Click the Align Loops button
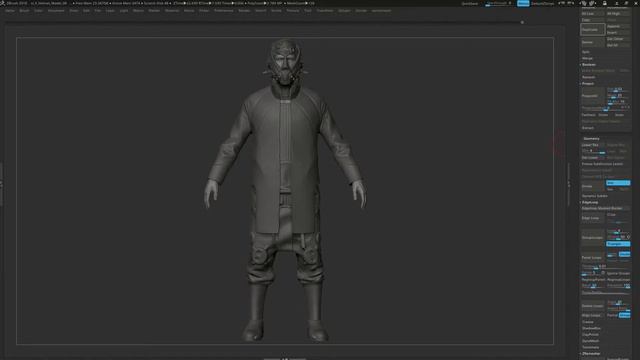Image resolution: width=640 pixels, height=360 pixels. (592, 315)
